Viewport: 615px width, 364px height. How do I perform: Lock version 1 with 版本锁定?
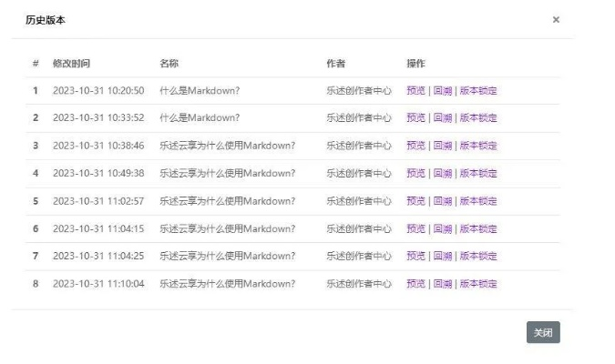click(x=478, y=91)
